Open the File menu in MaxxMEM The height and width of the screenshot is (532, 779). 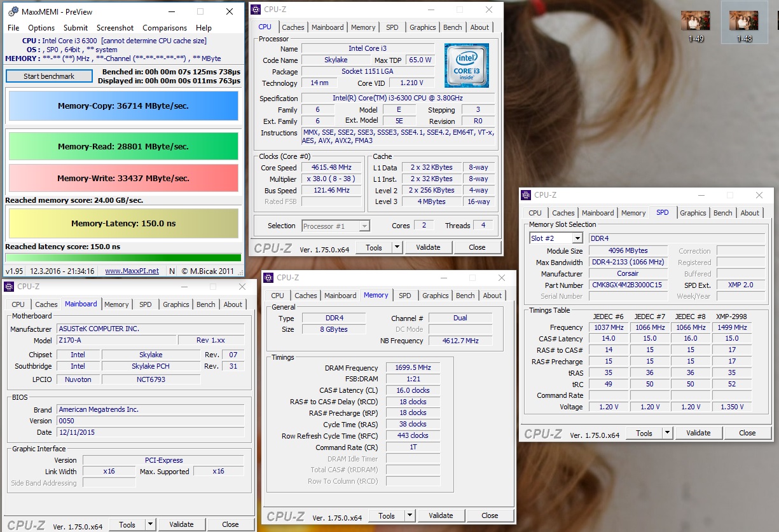tap(13, 28)
